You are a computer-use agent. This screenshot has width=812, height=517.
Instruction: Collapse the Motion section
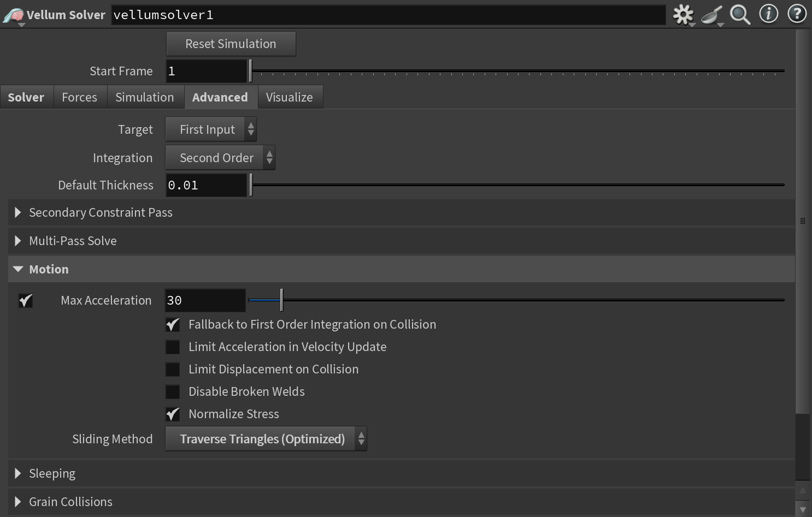coord(402,270)
